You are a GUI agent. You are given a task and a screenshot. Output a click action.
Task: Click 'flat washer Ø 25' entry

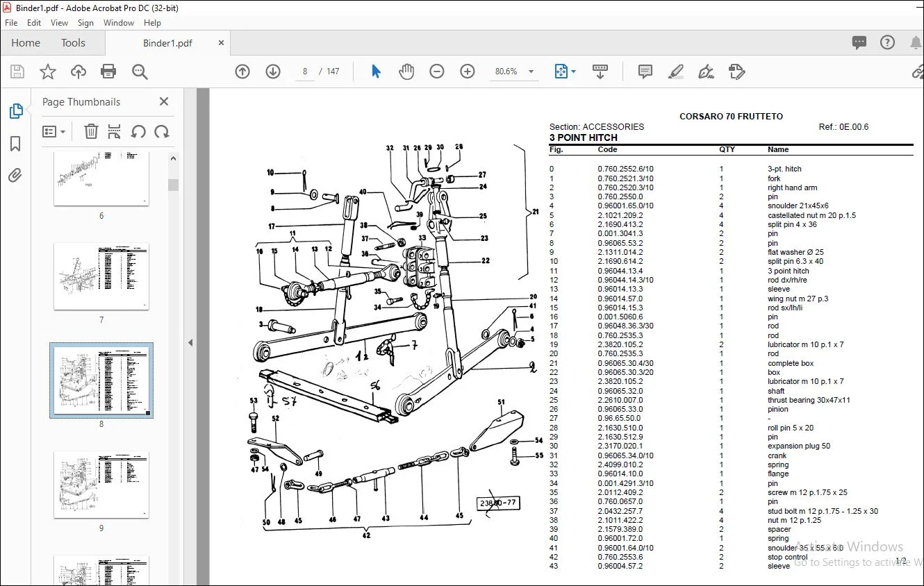pos(795,252)
